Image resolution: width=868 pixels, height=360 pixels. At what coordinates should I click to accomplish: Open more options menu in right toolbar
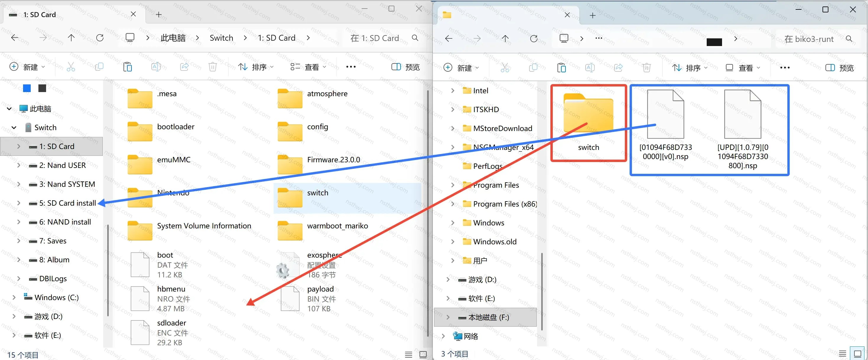tap(785, 68)
